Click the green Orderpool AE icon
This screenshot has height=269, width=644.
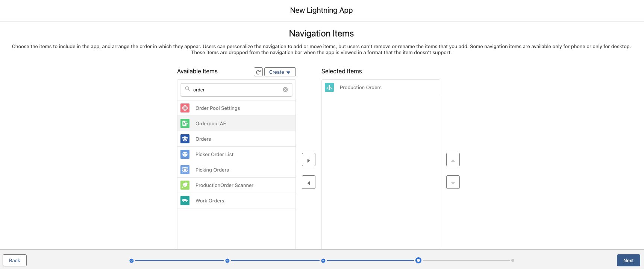(x=185, y=123)
